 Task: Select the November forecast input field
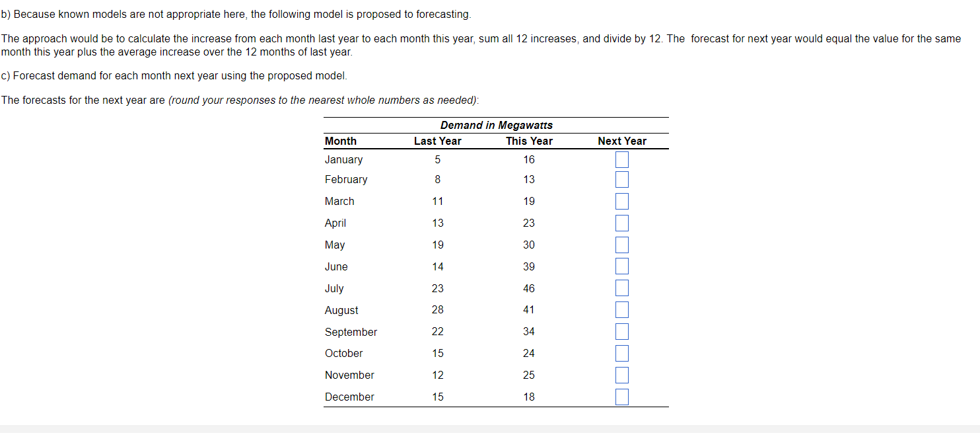pyautogui.click(x=621, y=375)
